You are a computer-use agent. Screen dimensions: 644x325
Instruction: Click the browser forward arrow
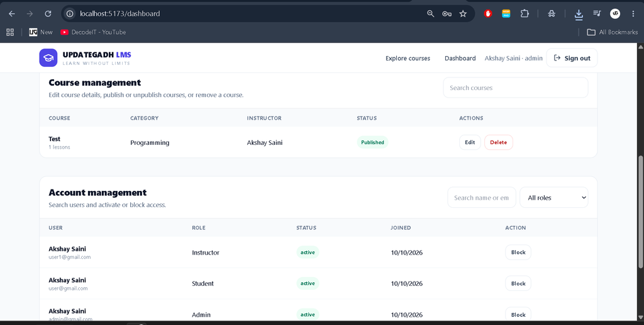[x=30, y=14]
